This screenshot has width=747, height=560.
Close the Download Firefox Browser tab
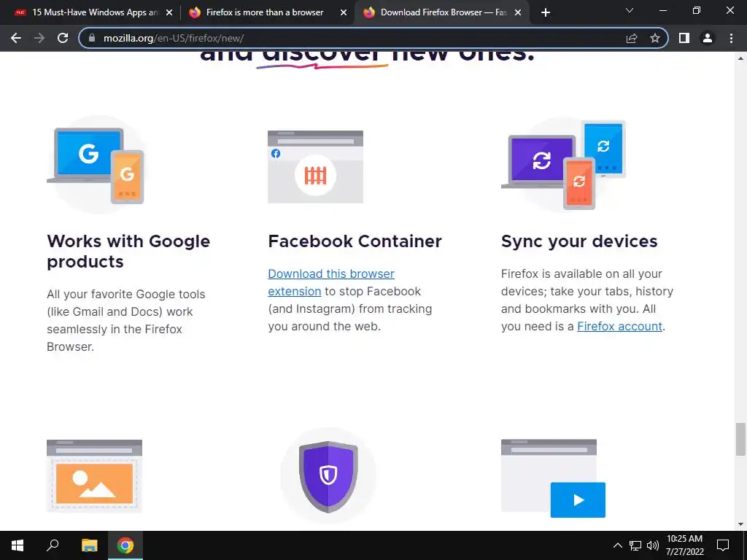518,12
